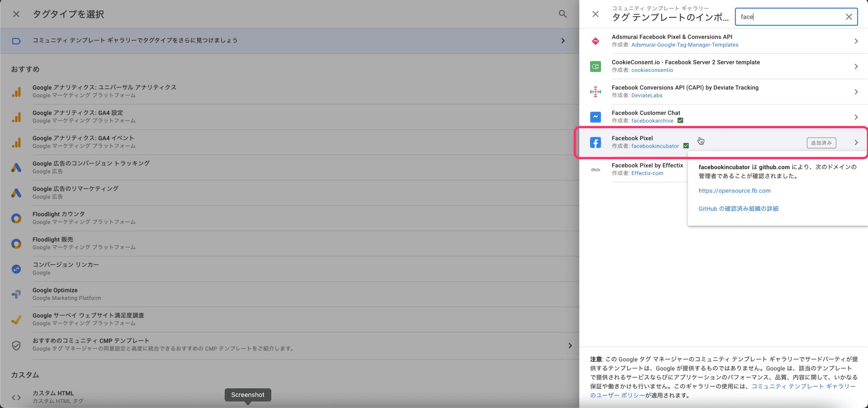The width and height of the screenshot is (868, 408).
Task: Click the Facebook Pixel logo icon
Action: click(x=596, y=142)
